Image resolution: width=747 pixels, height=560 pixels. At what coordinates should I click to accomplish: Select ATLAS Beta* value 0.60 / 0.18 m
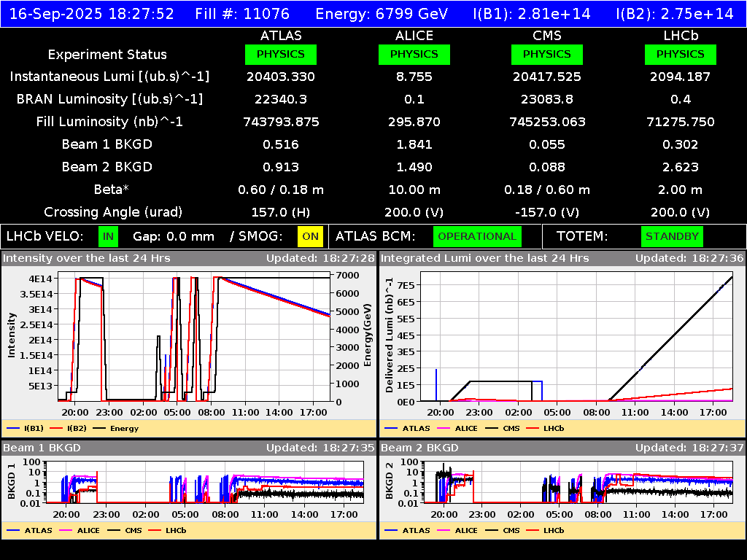(x=281, y=190)
